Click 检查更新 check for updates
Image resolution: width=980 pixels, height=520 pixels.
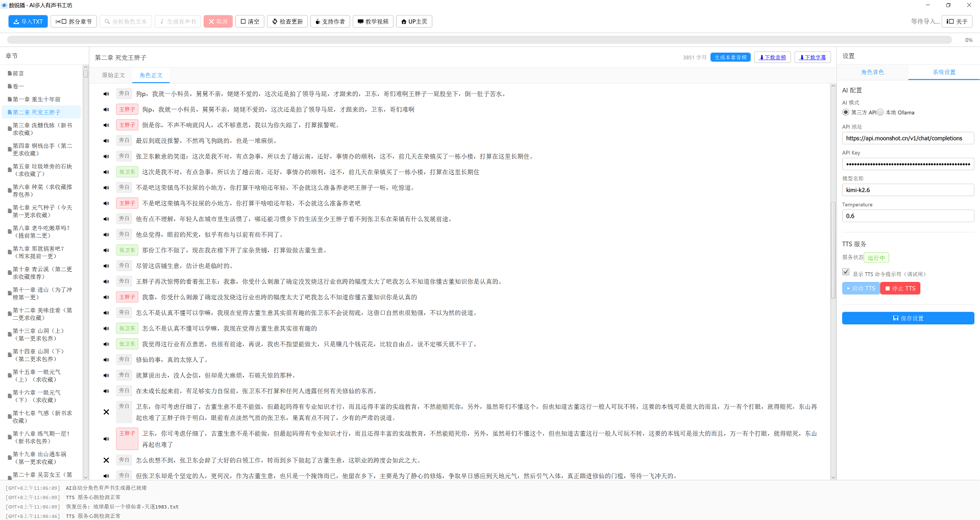point(287,21)
